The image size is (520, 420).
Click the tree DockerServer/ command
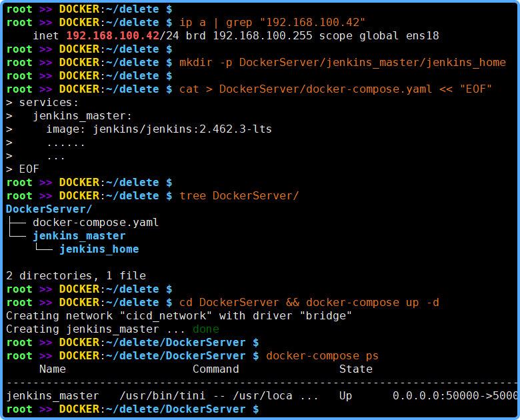tap(239, 196)
